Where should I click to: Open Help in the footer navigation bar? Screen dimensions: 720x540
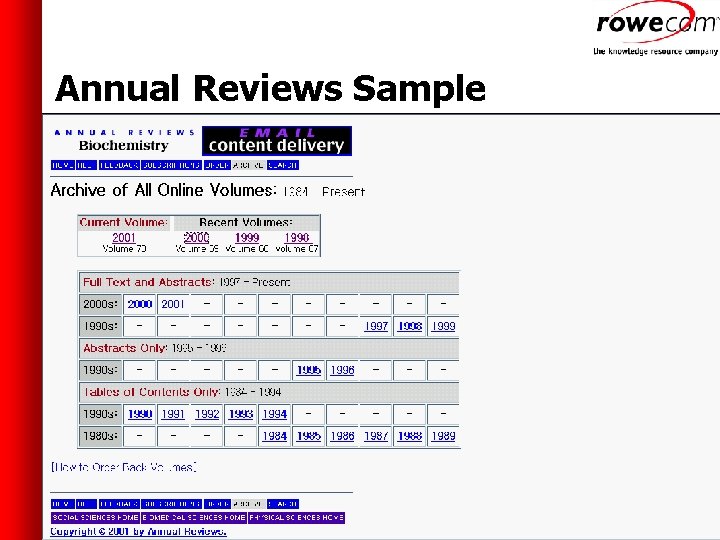coord(86,504)
